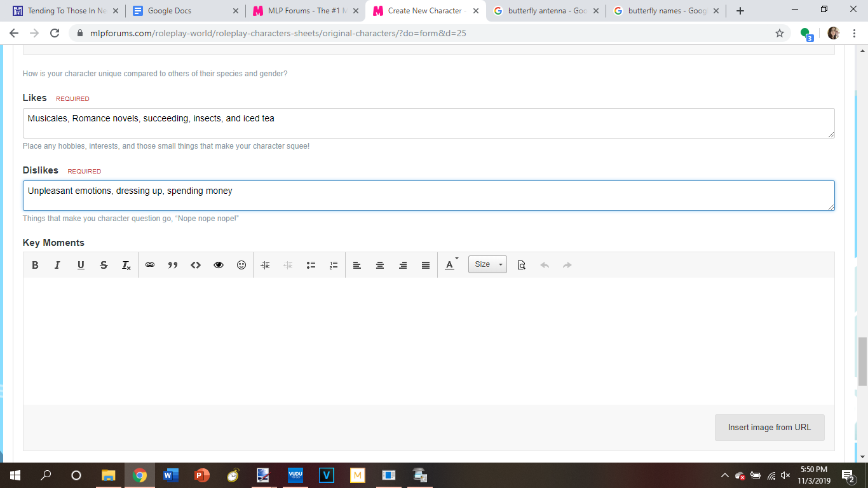Open the text color dropdown
Screen dimensions: 868x488
click(451, 265)
